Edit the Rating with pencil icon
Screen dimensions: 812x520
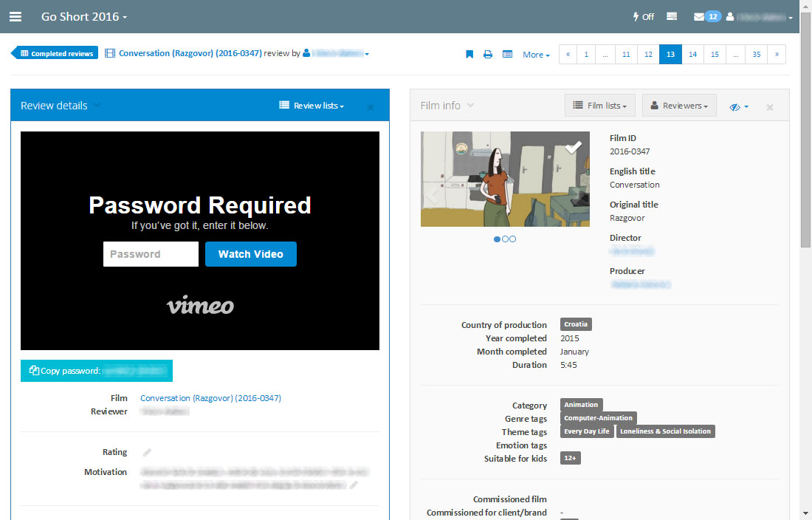147,452
